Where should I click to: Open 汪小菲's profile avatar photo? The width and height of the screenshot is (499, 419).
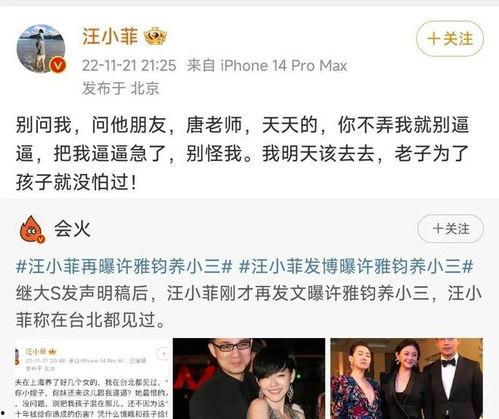pos(41,48)
